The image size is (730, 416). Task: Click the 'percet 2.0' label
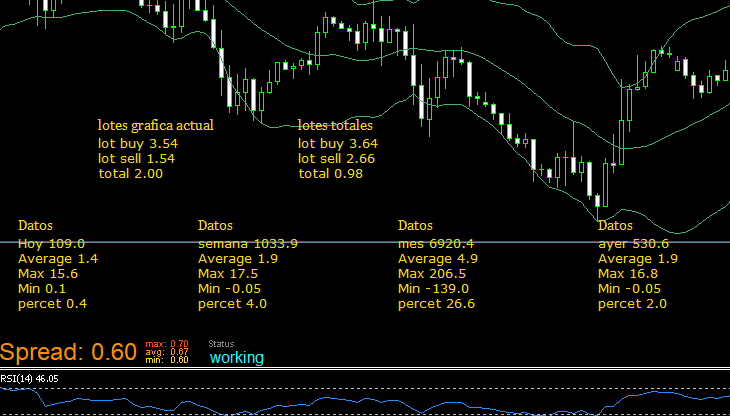[x=633, y=304]
